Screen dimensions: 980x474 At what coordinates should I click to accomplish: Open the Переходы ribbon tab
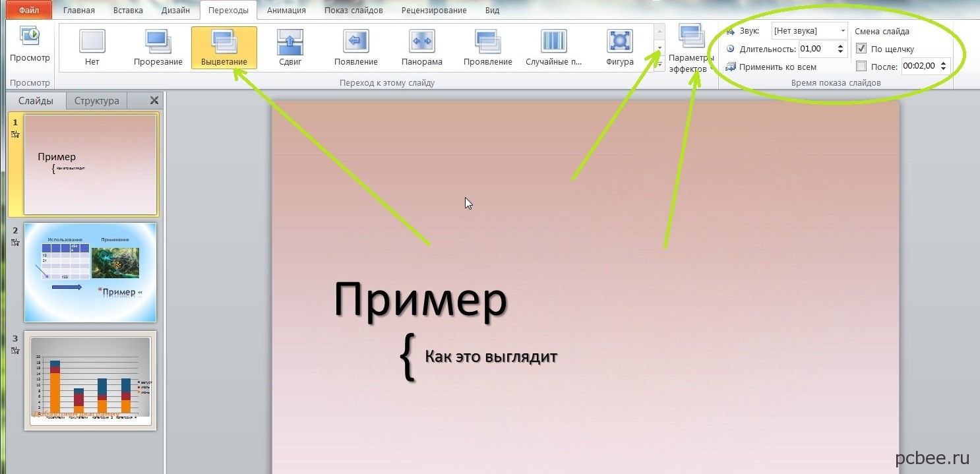pyautogui.click(x=228, y=11)
